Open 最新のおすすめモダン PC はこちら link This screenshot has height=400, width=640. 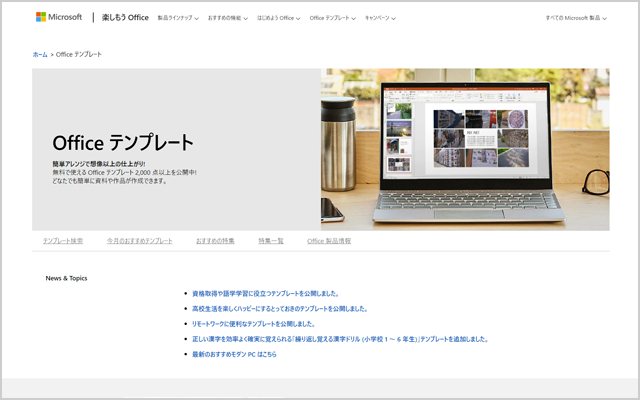point(234,354)
